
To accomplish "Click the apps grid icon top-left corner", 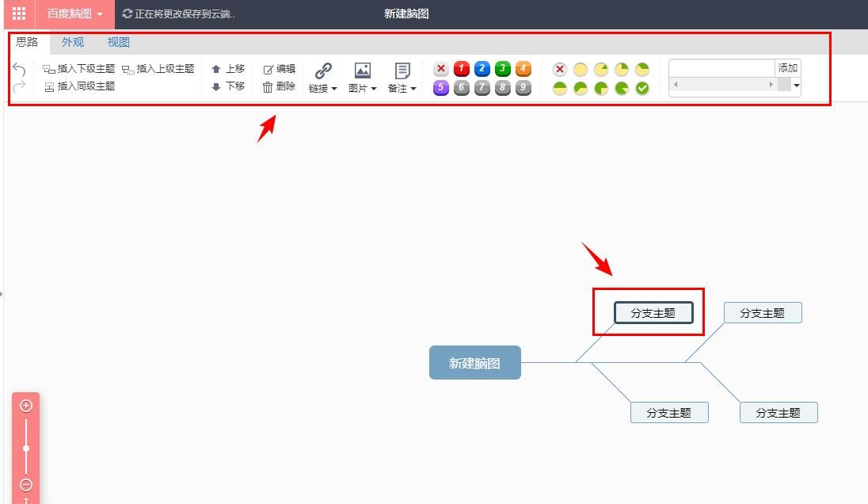I will coord(17,13).
